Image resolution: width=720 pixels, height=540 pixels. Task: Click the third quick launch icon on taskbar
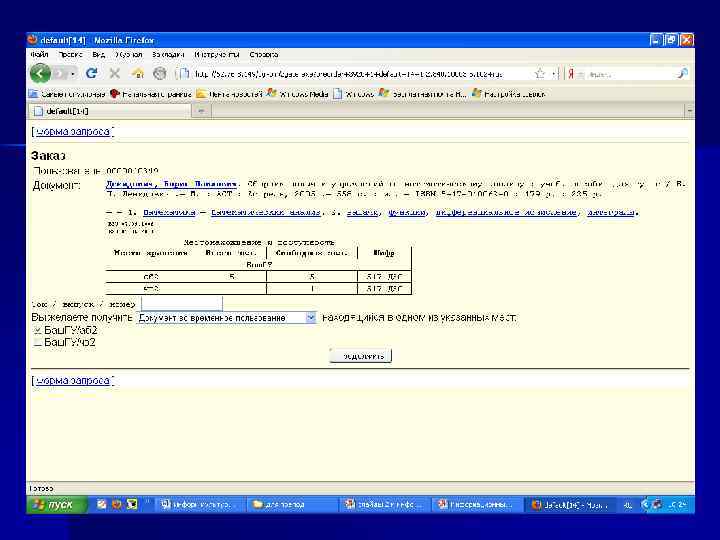click(132, 505)
